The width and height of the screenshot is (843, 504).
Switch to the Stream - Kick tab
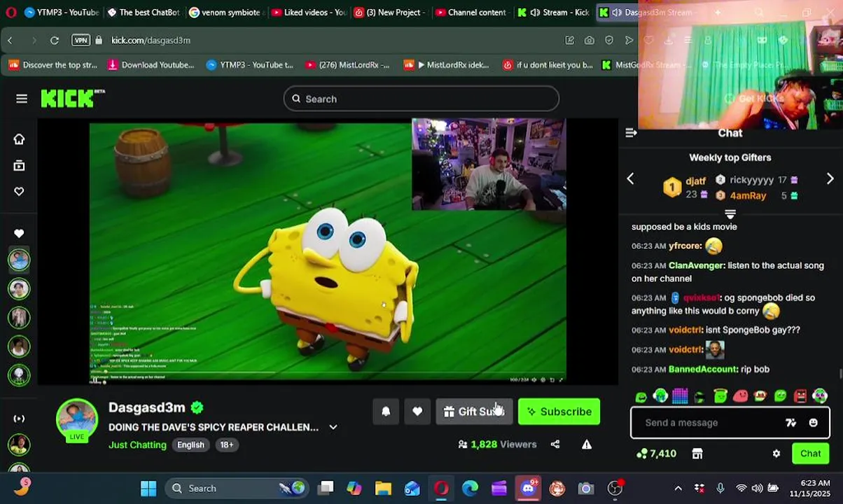pyautogui.click(x=553, y=13)
